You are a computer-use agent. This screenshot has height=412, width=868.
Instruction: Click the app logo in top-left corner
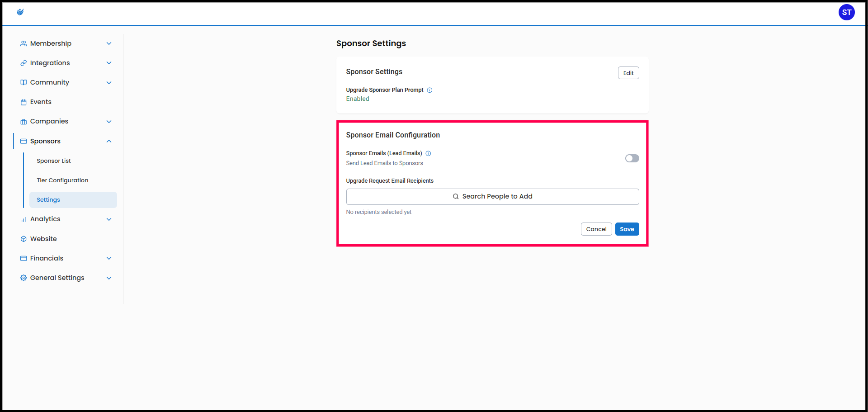point(20,12)
